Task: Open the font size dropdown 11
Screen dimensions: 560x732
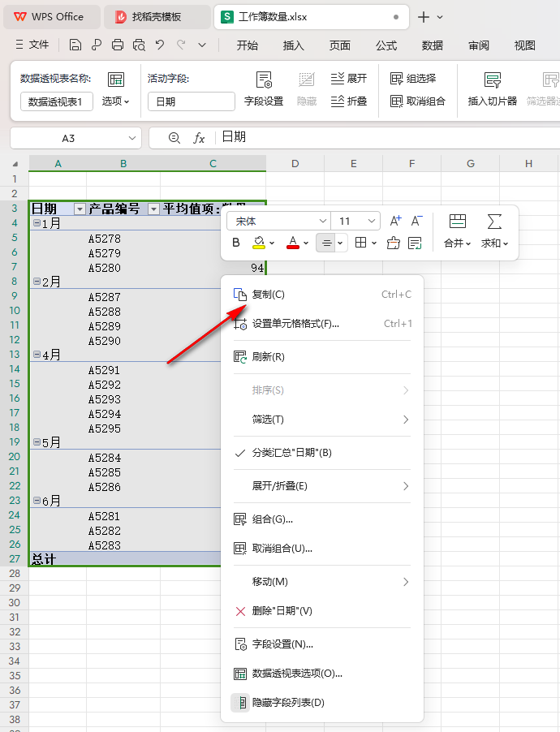Action: click(372, 221)
